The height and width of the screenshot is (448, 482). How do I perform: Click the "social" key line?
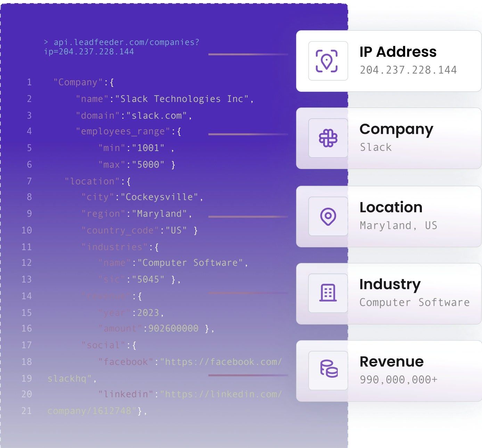pos(109,345)
